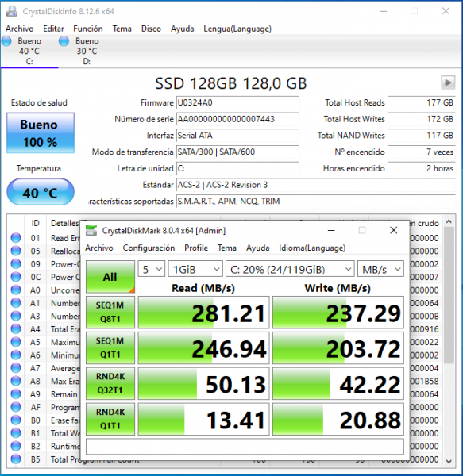Open Editar menu in CrystalDiskInfo
The width and height of the screenshot is (463, 476).
[53, 29]
